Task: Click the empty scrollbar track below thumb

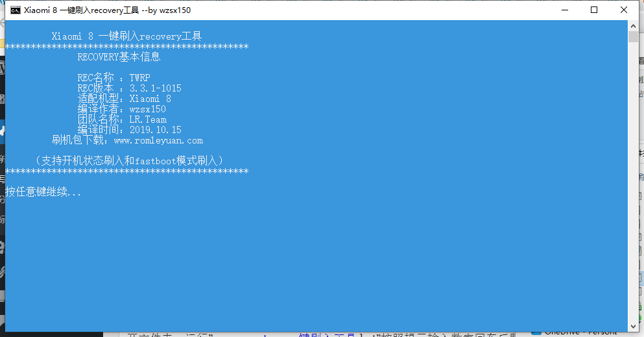Action: coord(633,181)
